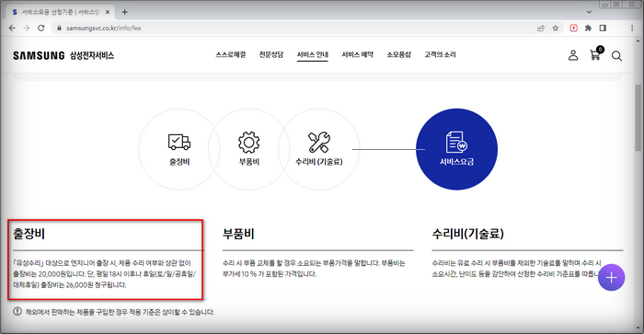
Task: Click the 부품비 gear icon
Action: click(248, 142)
